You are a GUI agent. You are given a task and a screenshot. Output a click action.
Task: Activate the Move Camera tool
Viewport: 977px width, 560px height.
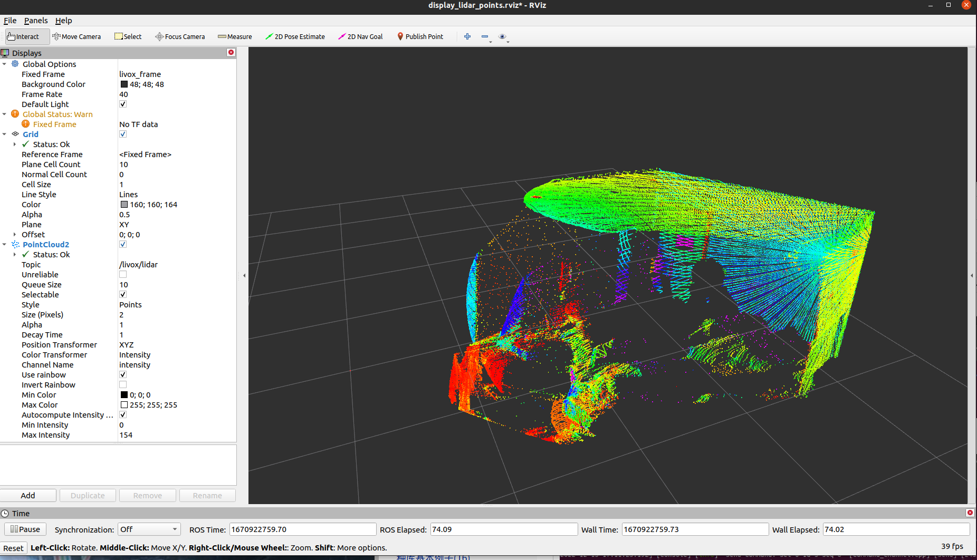point(76,36)
